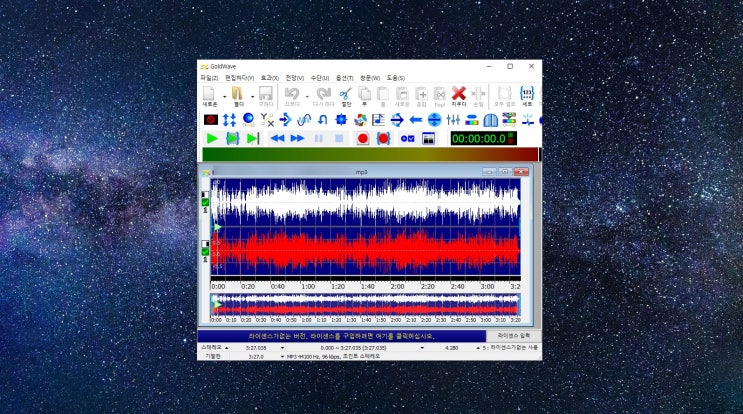The height and width of the screenshot is (414, 743).
Task: Click the rainbow bar spectrum effect icon
Action: (471, 120)
